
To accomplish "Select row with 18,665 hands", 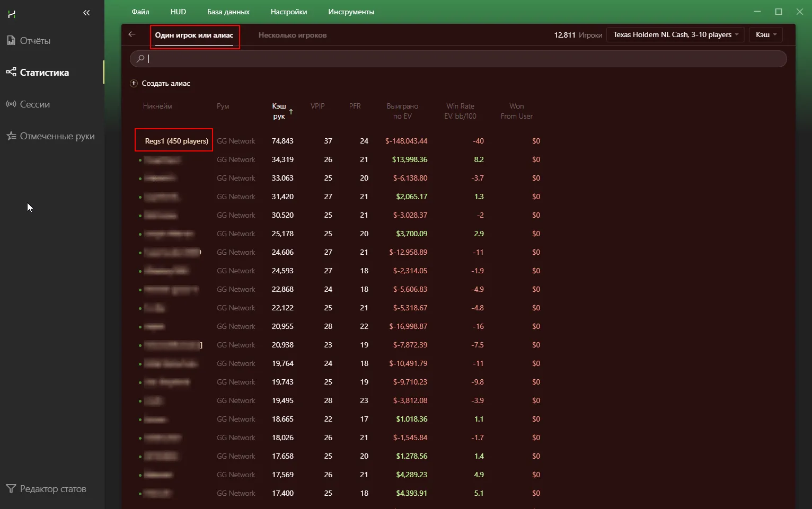I will pos(339,419).
